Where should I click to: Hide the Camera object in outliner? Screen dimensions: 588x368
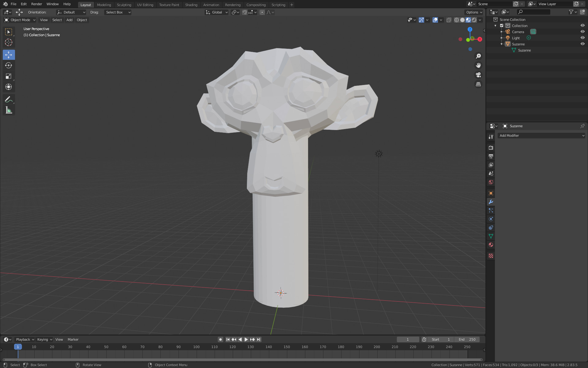click(582, 32)
